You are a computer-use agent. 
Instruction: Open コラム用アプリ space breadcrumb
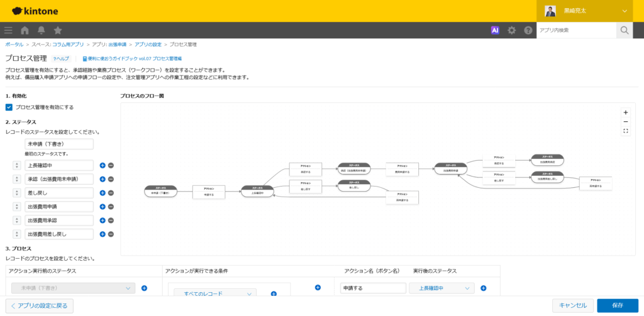click(68, 44)
